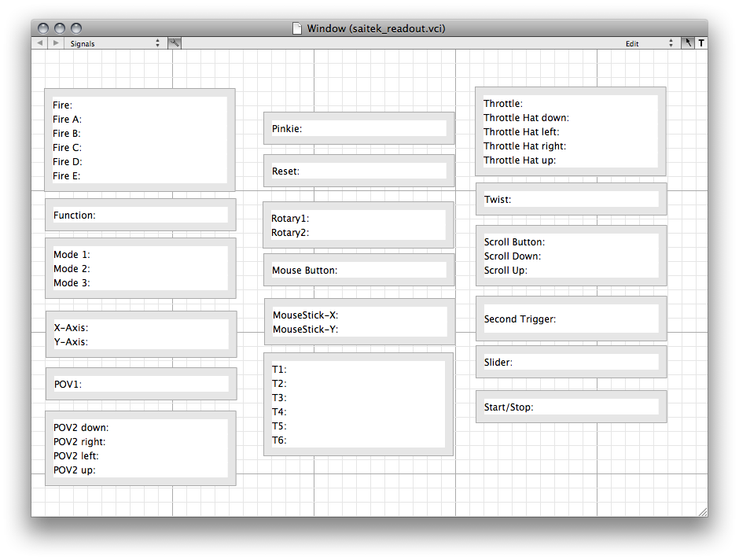Select the Scroll Down: label
This screenshot has height=560, width=739.
[513, 256]
